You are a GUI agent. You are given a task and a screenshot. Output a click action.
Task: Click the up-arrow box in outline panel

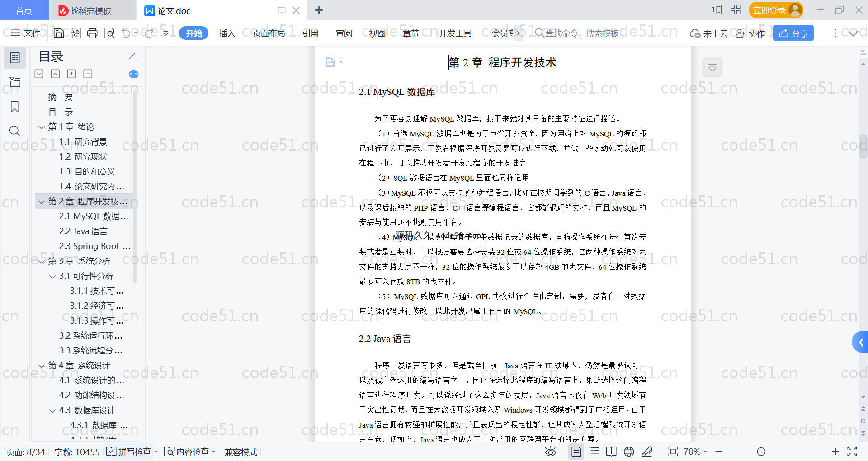(55, 74)
